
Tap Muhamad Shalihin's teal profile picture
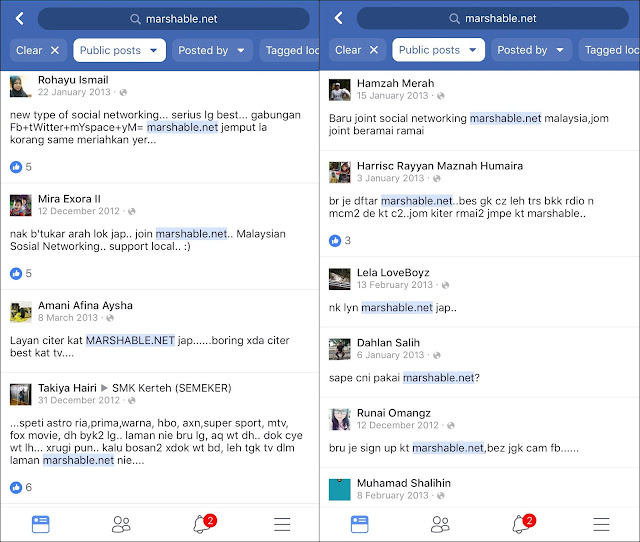pyautogui.click(x=340, y=489)
